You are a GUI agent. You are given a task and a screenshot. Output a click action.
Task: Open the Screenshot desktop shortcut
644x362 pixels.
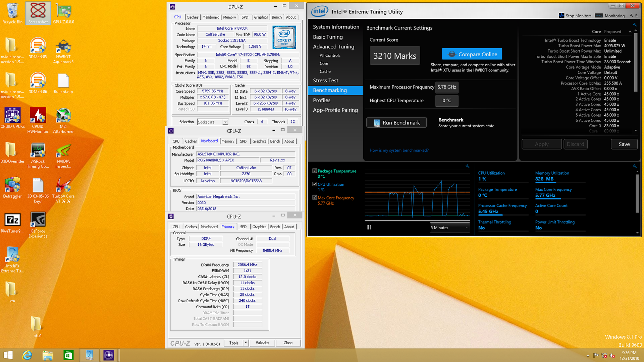[x=38, y=14]
